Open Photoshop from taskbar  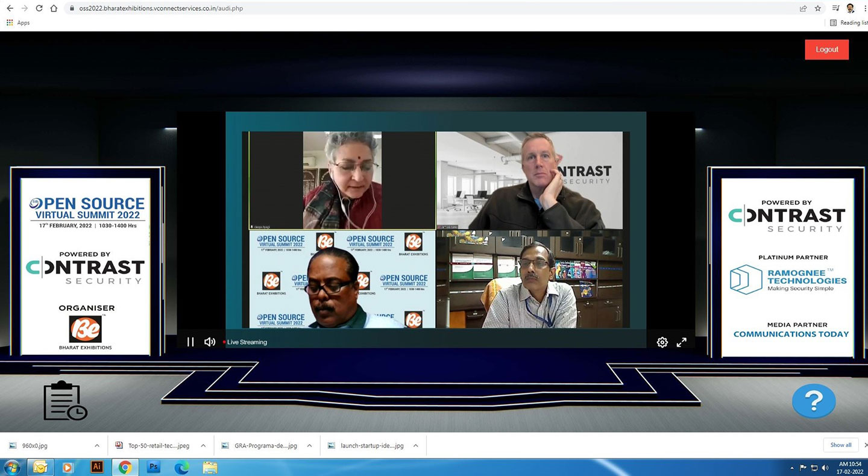(x=154, y=468)
